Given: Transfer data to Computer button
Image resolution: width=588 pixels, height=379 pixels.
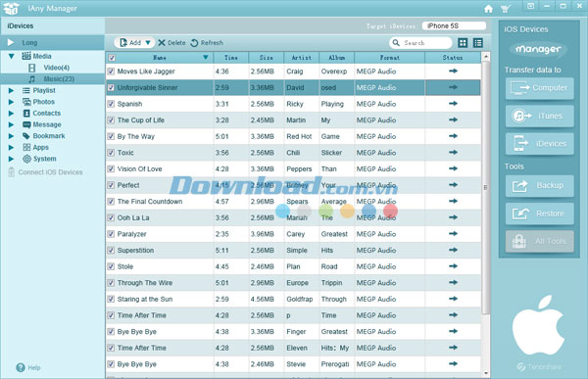Looking at the screenshot, I should pyautogui.click(x=540, y=88).
